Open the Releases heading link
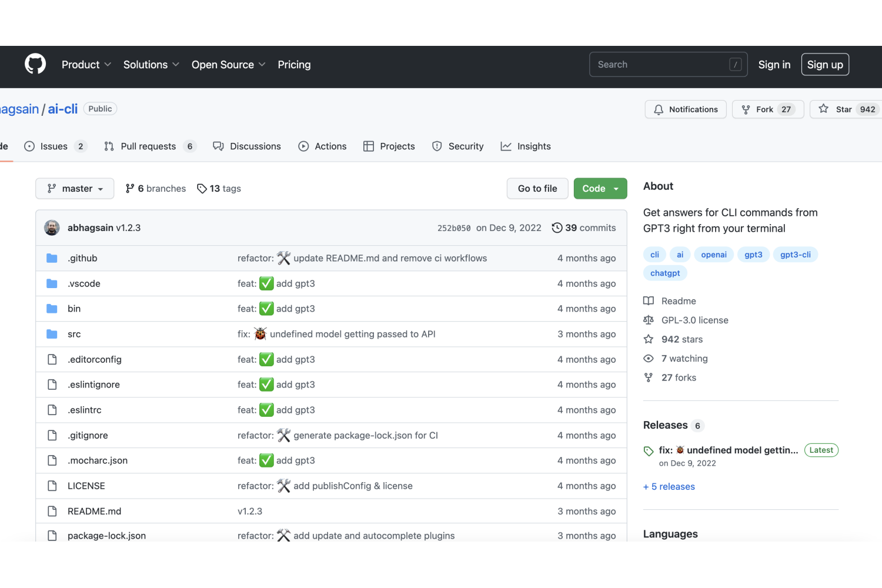Viewport: 882px width, 588px height. (x=666, y=425)
